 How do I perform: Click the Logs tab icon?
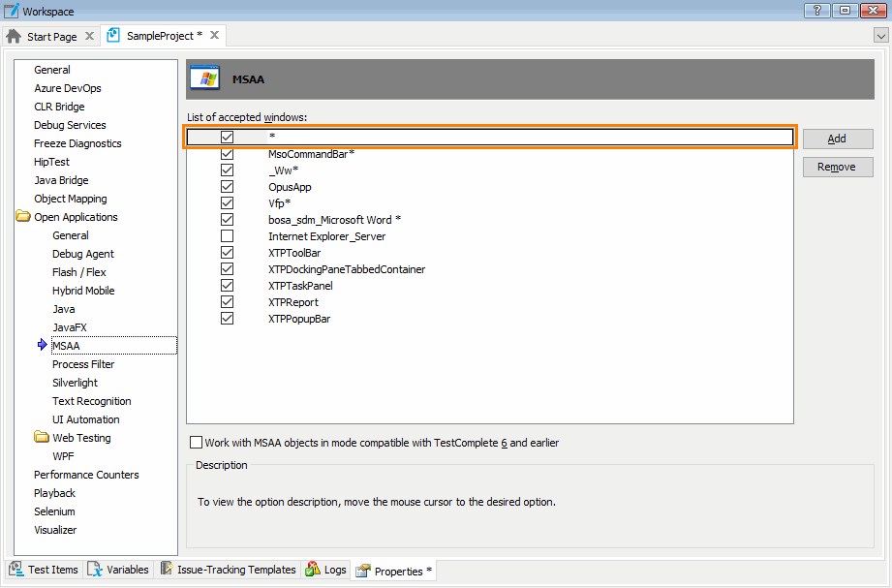point(313,570)
